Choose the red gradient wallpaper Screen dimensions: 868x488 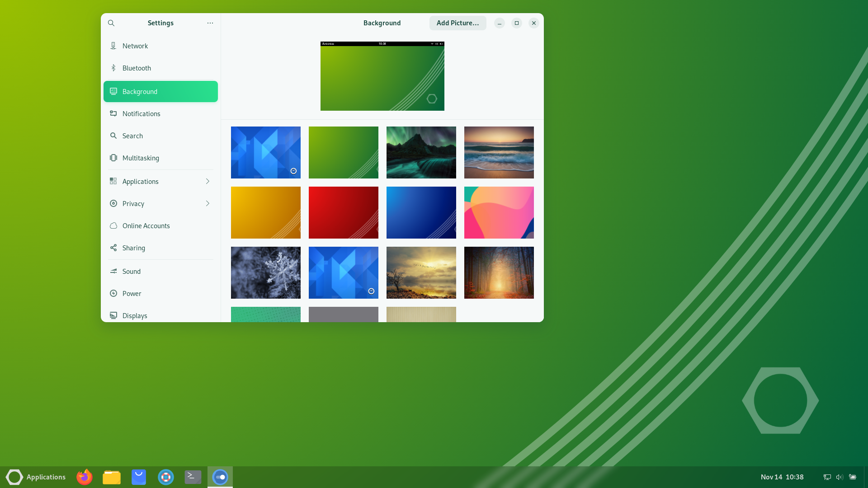(344, 213)
